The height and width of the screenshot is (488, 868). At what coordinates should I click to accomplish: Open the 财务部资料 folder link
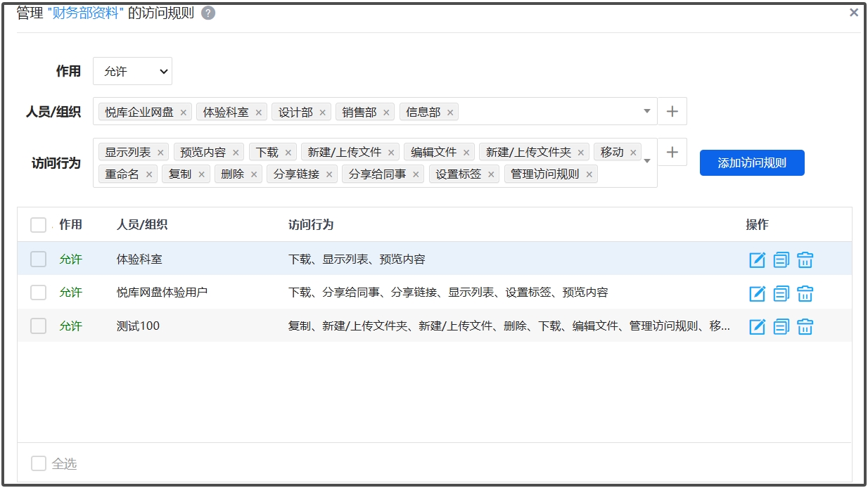pos(85,13)
